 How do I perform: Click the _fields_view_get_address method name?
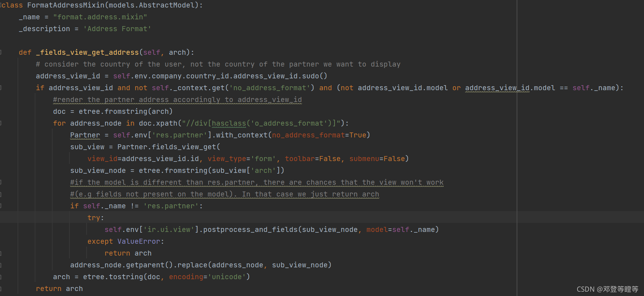(87, 52)
